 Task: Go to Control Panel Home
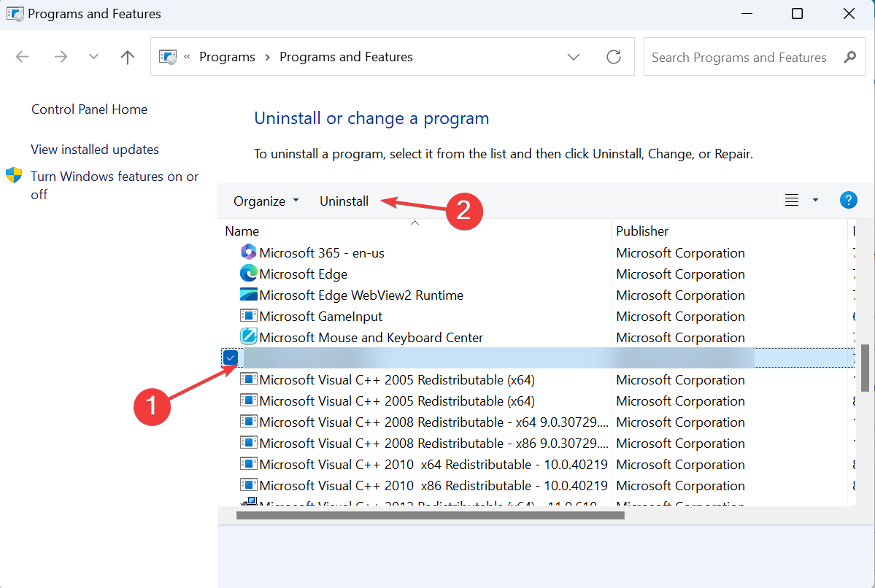[x=89, y=109]
